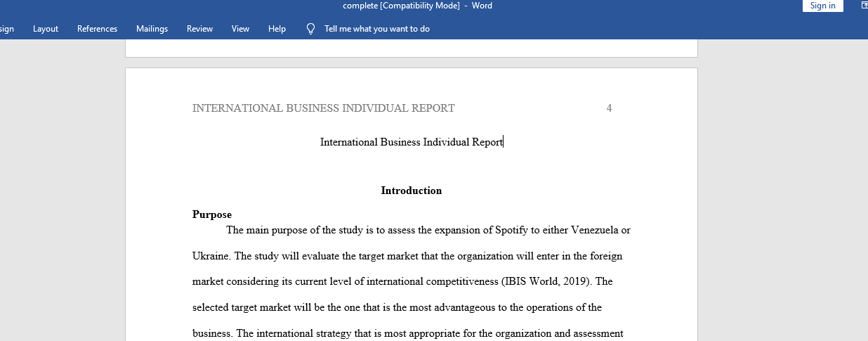Click the document title in the title bar

tap(417, 6)
